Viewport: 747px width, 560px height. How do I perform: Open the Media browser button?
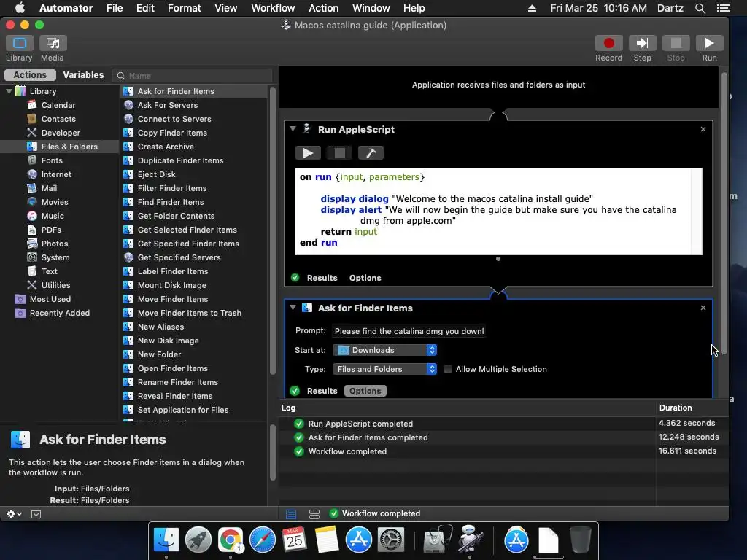click(x=53, y=43)
